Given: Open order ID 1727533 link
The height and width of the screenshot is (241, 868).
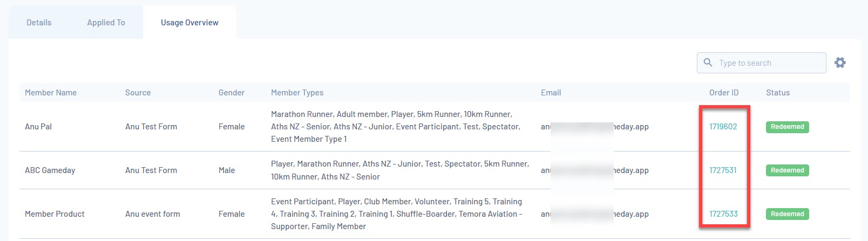Looking at the screenshot, I should point(723,214).
